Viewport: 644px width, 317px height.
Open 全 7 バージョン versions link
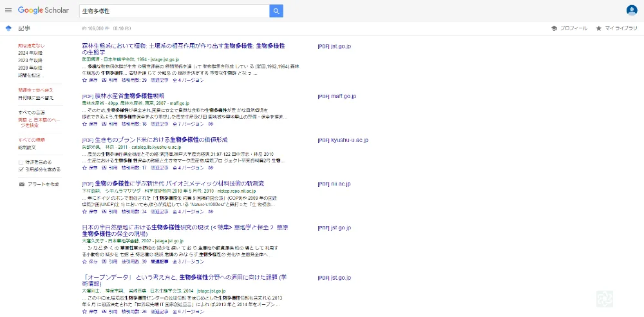pos(188,124)
